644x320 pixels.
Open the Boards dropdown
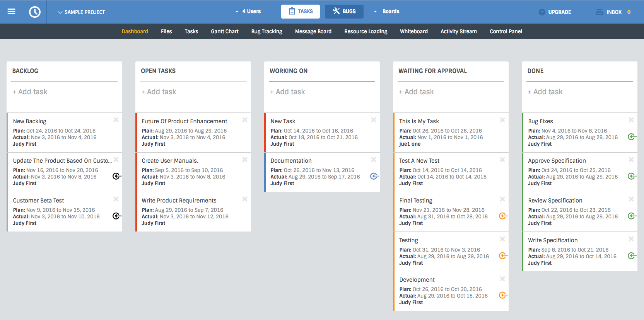(386, 12)
